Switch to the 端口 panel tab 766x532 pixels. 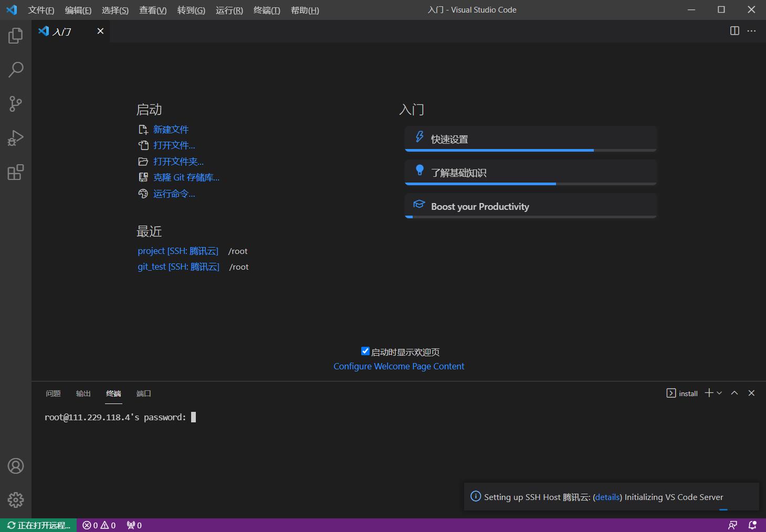pos(144,393)
